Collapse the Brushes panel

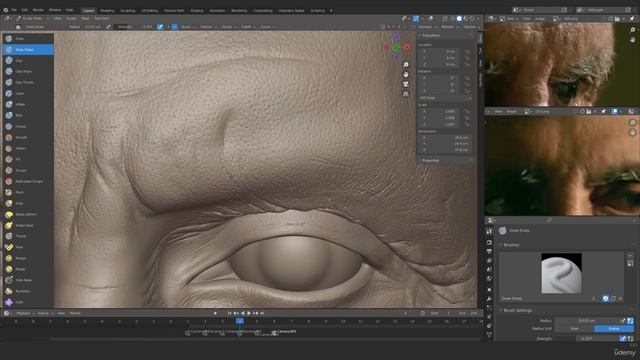click(510, 245)
